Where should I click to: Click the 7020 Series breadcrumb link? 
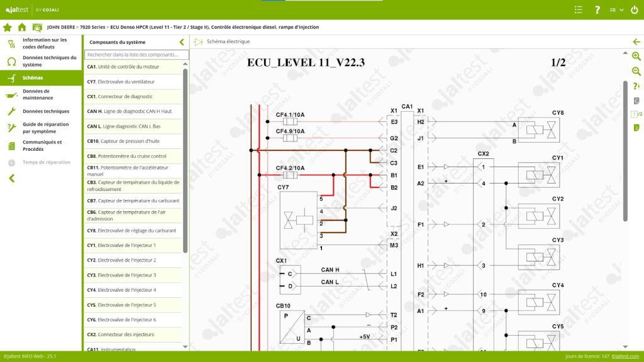pos(92,27)
